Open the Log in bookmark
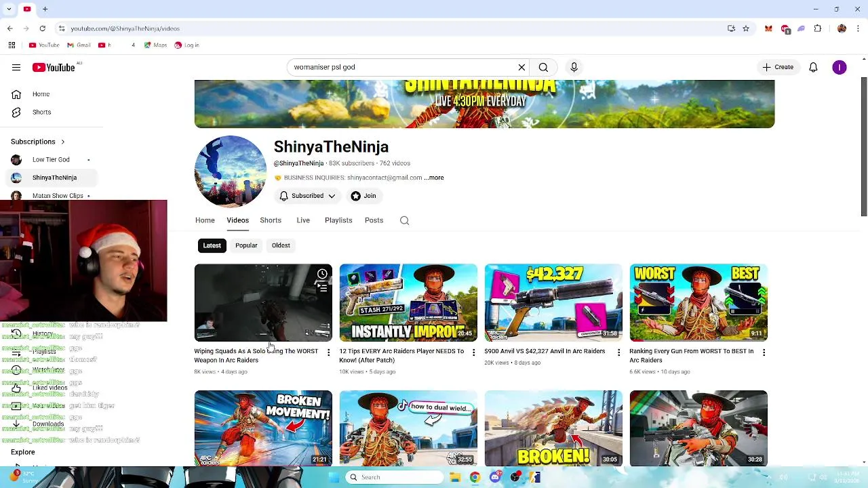The width and height of the screenshot is (868, 488). coord(186,45)
